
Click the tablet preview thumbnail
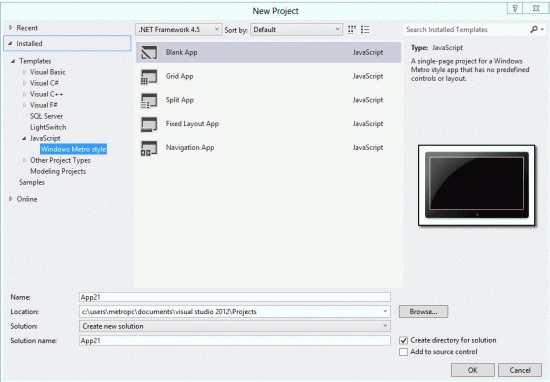(476, 185)
